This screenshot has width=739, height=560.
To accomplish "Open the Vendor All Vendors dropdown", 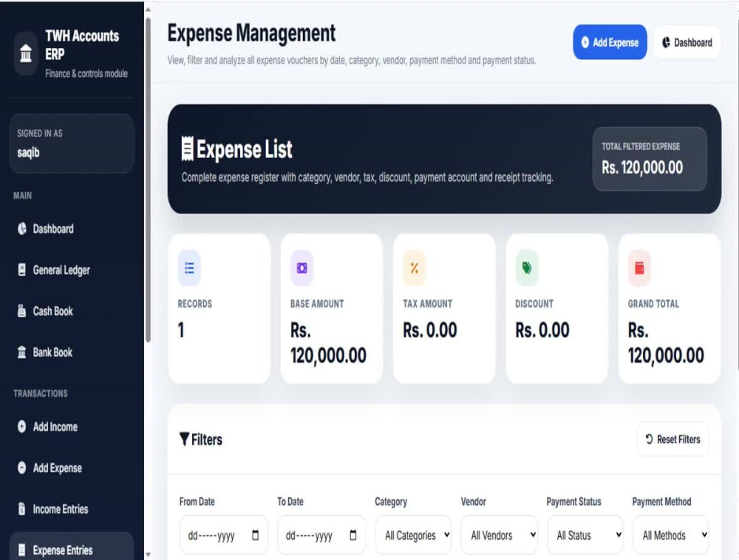I will point(499,535).
